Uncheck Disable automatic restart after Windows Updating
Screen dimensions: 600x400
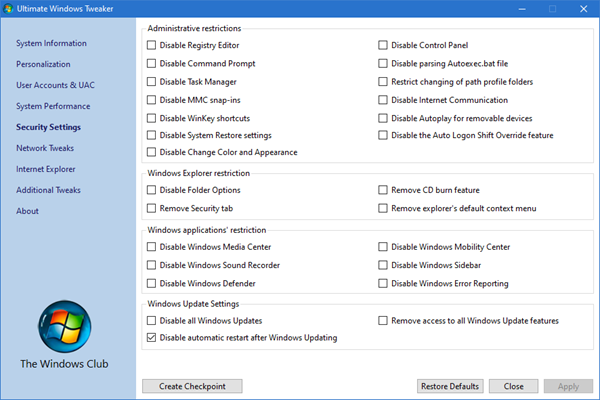[152, 338]
